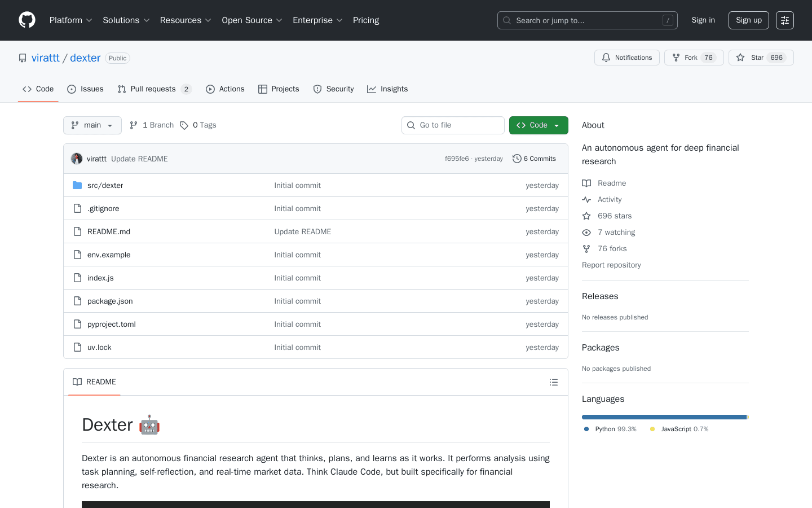Open the README.md file link
Screen dimensions: 812x508
tap(108, 231)
